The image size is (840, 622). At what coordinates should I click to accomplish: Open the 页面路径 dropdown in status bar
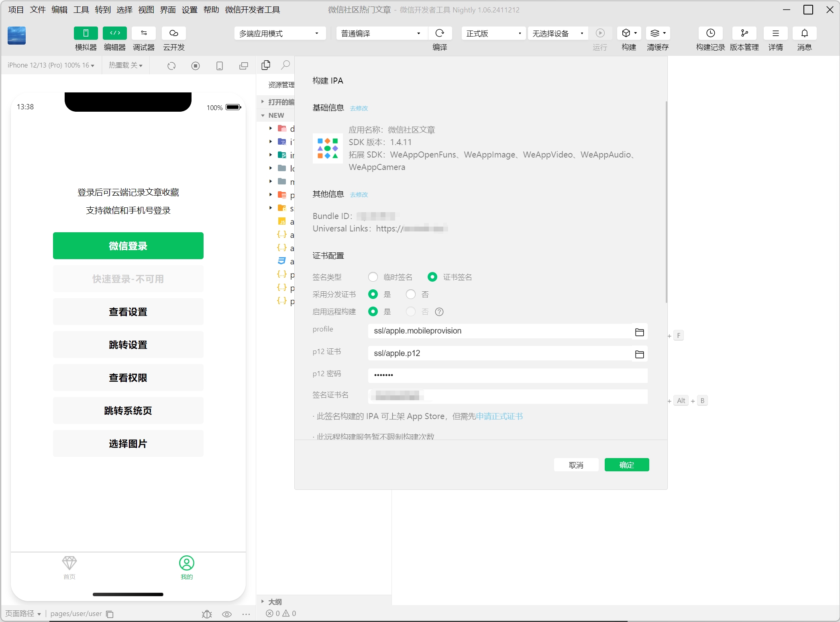click(23, 614)
